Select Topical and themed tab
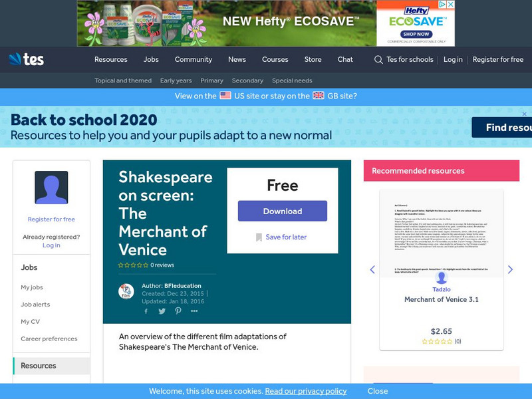Image resolution: width=532 pixels, height=399 pixels. [123, 80]
